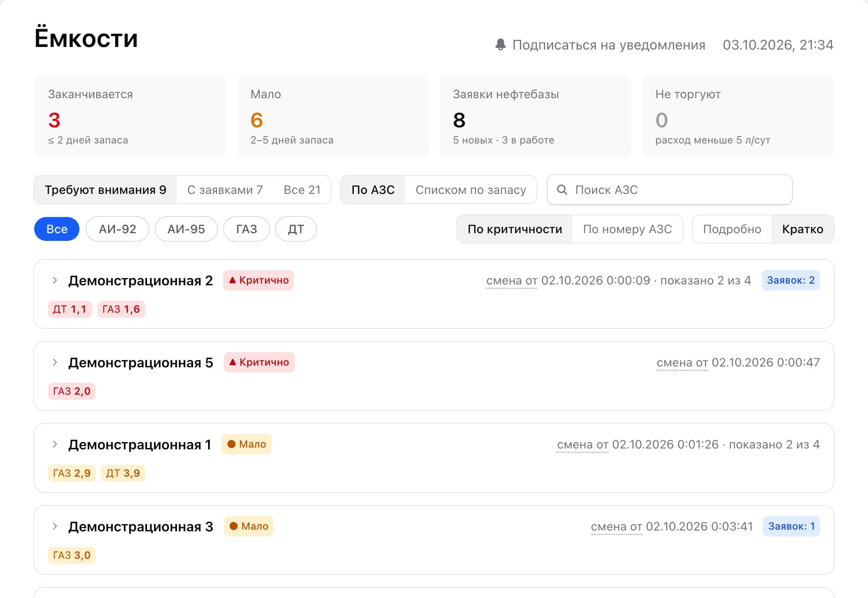Click the ГАЗ 1,6 fuel tag

[x=121, y=309]
